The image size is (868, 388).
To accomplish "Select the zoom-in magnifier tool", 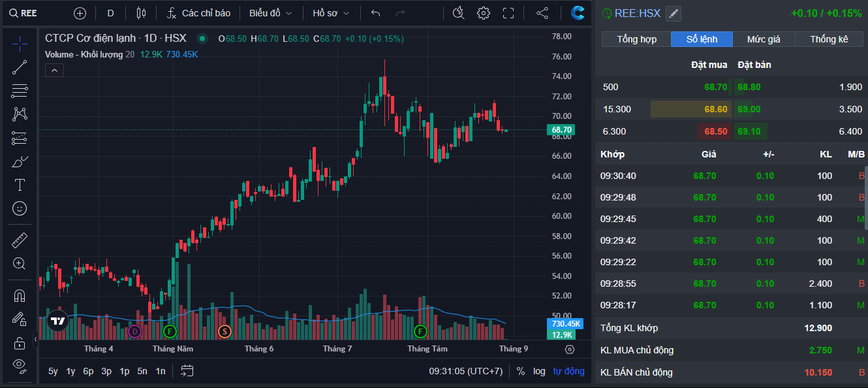I will click(x=20, y=264).
